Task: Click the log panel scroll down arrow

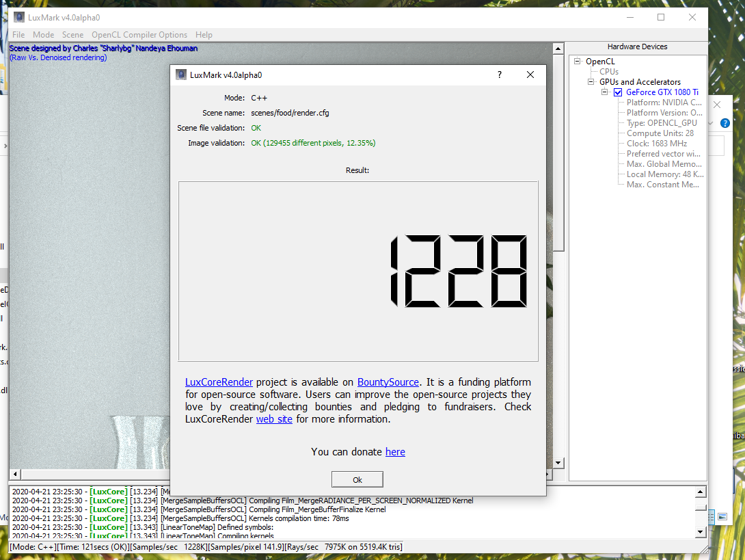Action: click(701, 532)
